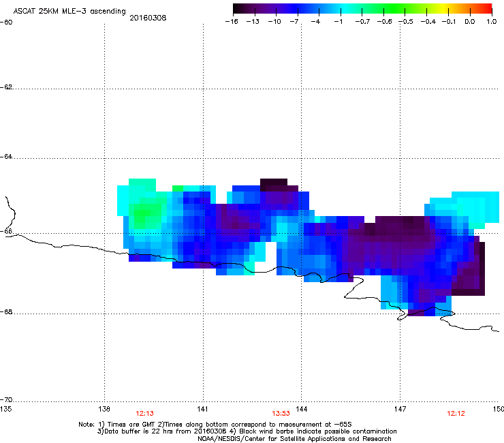Click the latitude label -70
The height and width of the screenshot is (443, 504).
[6, 400]
